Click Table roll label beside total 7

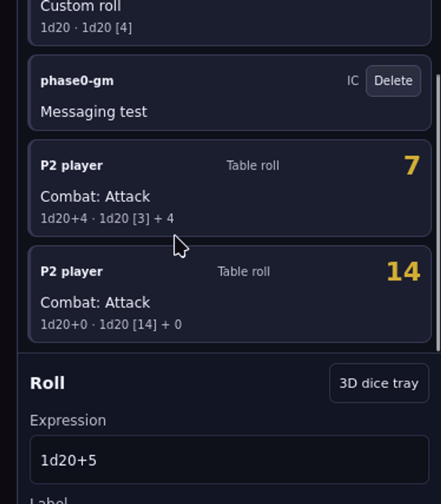[253, 166]
